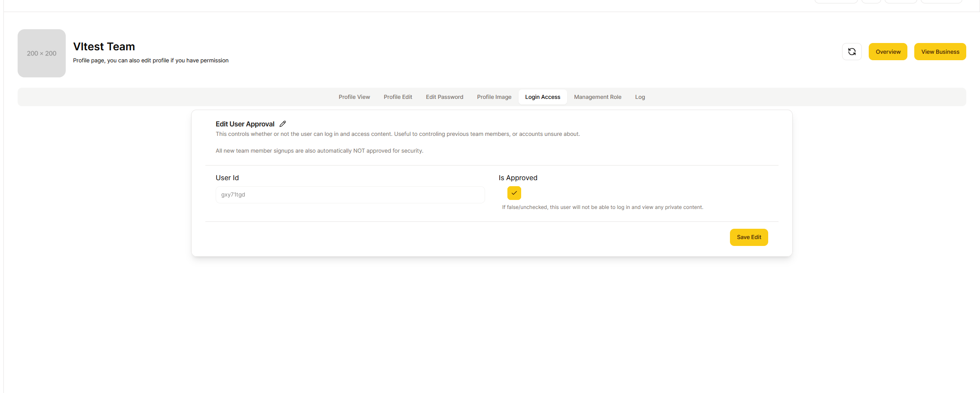Click the View Business button
The width and height of the screenshot is (980, 393).
click(940, 52)
